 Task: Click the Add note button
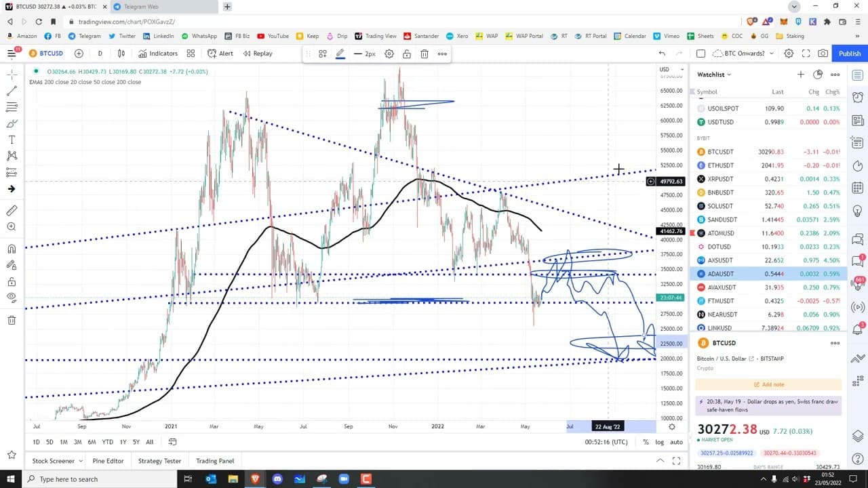(768, 384)
